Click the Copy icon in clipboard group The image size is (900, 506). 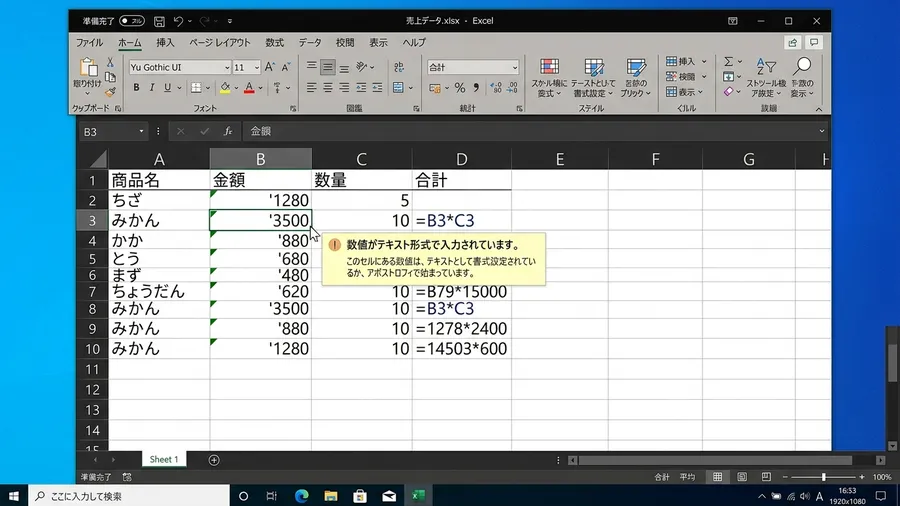click(x=110, y=77)
